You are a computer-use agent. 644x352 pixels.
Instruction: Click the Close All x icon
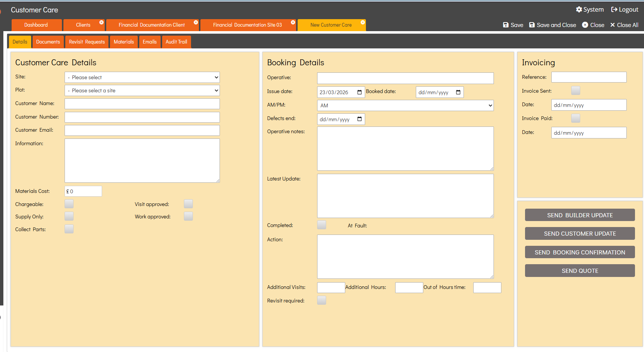612,25
